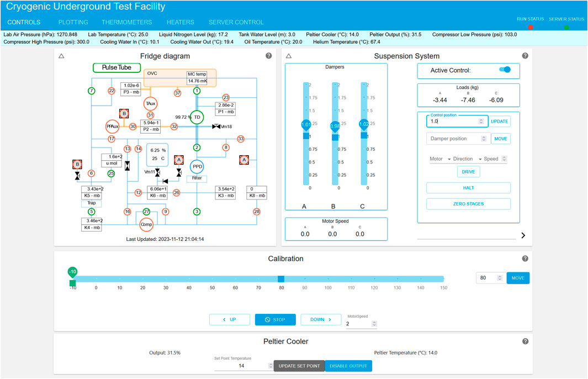Switch to the HEATERS tab

coord(181,22)
